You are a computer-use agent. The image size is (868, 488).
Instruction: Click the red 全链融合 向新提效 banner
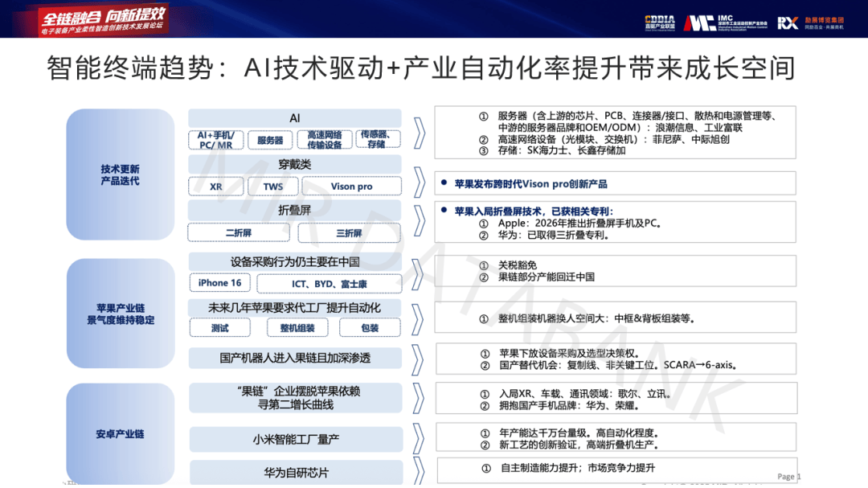tap(103, 20)
